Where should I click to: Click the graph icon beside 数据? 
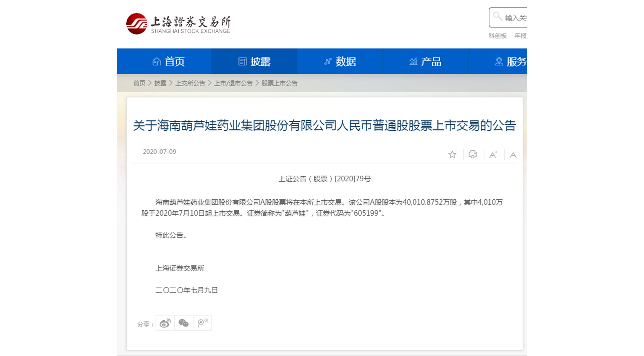328,62
